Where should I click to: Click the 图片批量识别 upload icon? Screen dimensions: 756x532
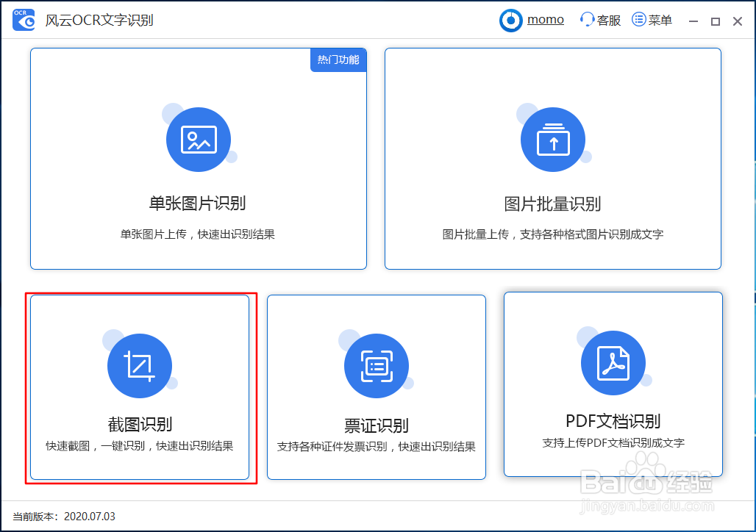point(554,139)
